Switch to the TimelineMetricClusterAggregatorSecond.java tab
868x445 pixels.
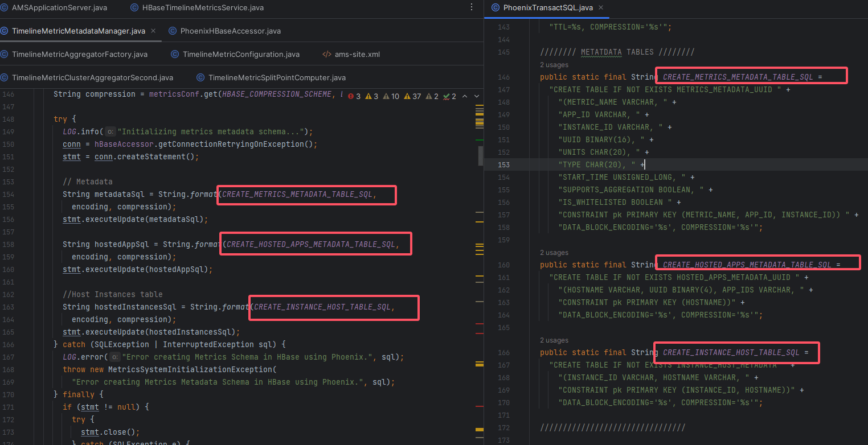click(87, 77)
